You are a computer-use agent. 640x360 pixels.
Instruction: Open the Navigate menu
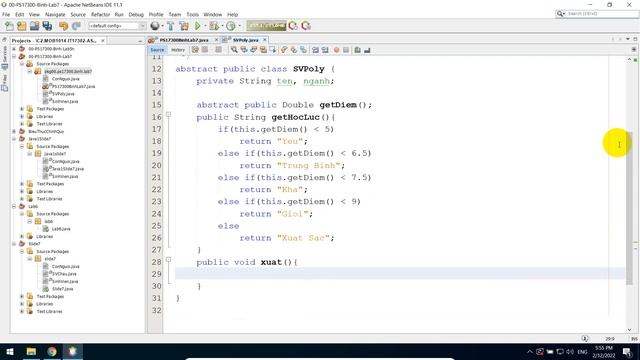[x=55, y=14]
